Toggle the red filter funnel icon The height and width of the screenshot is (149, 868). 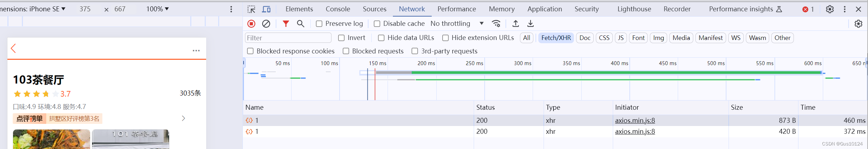[286, 24]
